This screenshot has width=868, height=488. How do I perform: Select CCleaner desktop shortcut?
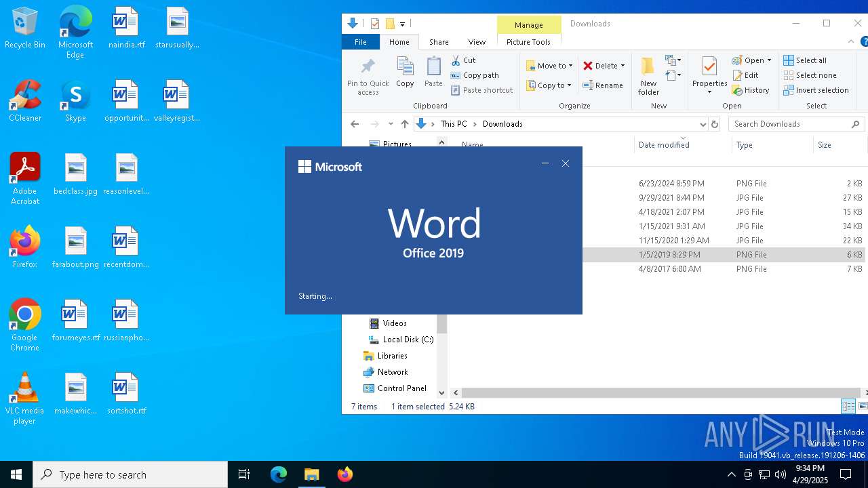pos(25,102)
